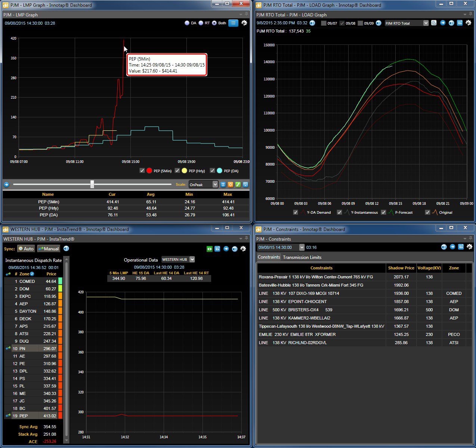Open LMP Graph settings gear
This screenshot has height=448, width=476.
244,23
